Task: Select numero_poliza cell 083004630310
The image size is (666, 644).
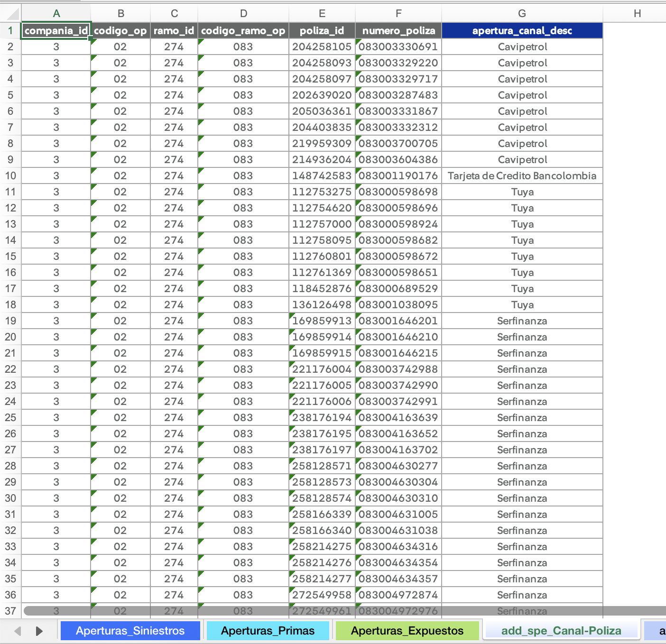Action: tap(398, 498)
